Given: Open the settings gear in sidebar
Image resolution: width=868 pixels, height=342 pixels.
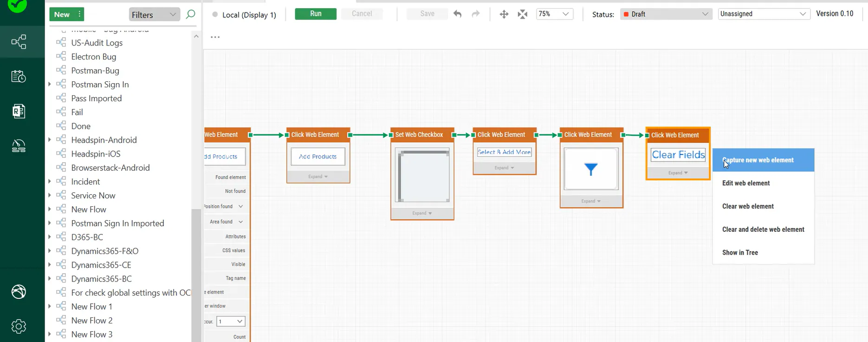Looking at the screenshot, I should click(19, 326).
